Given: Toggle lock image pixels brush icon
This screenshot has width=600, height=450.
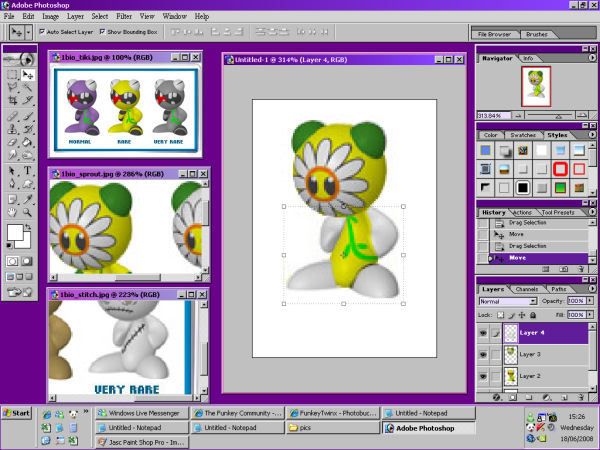Looking at the screenshot, I should (512, 315).
